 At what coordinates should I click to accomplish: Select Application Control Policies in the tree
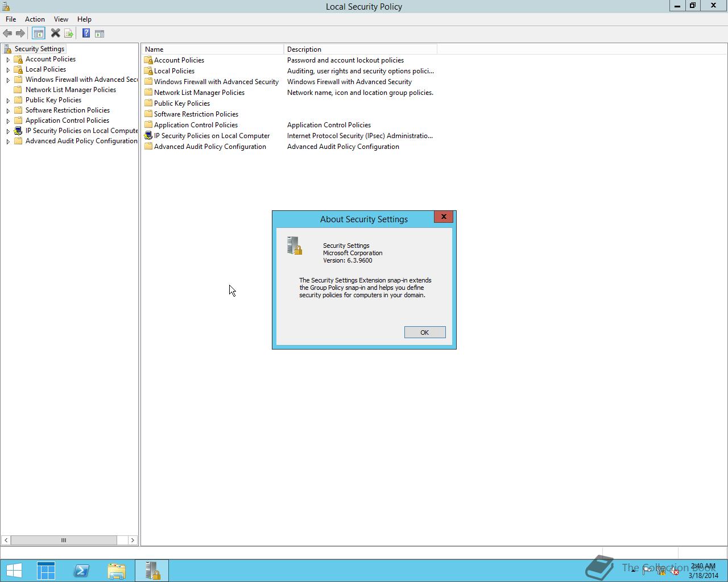(x=67, y=120)
